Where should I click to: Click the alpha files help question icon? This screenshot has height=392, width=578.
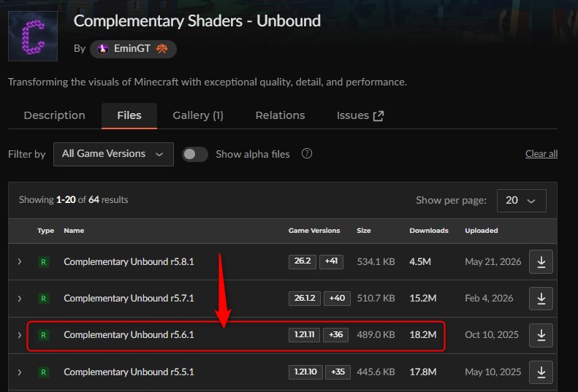pos(307,153)
